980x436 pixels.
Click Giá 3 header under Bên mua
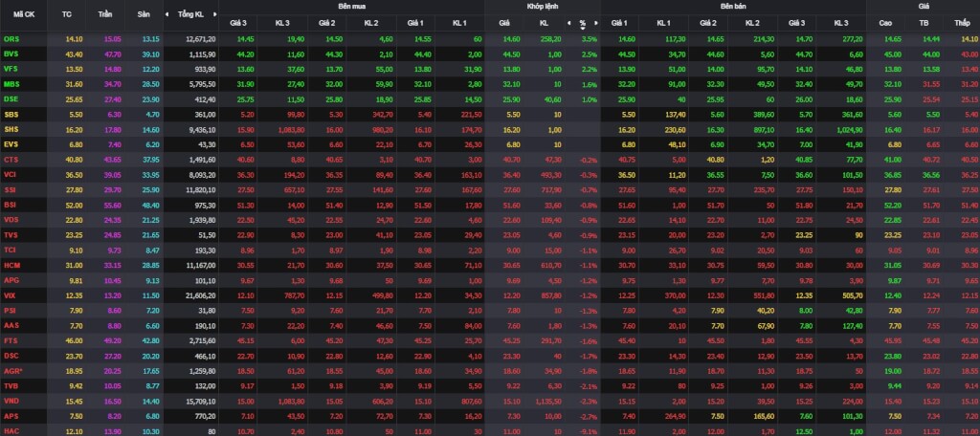pos(238,23)
